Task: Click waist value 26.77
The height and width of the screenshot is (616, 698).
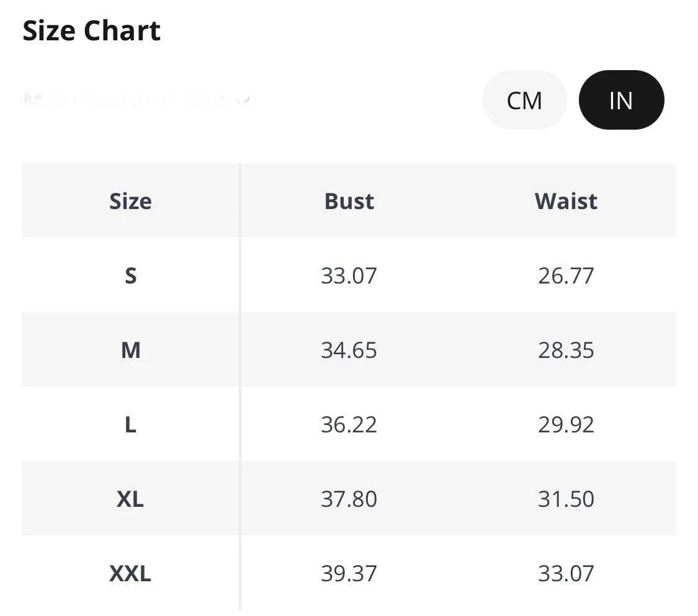Action: pos(566,276)
